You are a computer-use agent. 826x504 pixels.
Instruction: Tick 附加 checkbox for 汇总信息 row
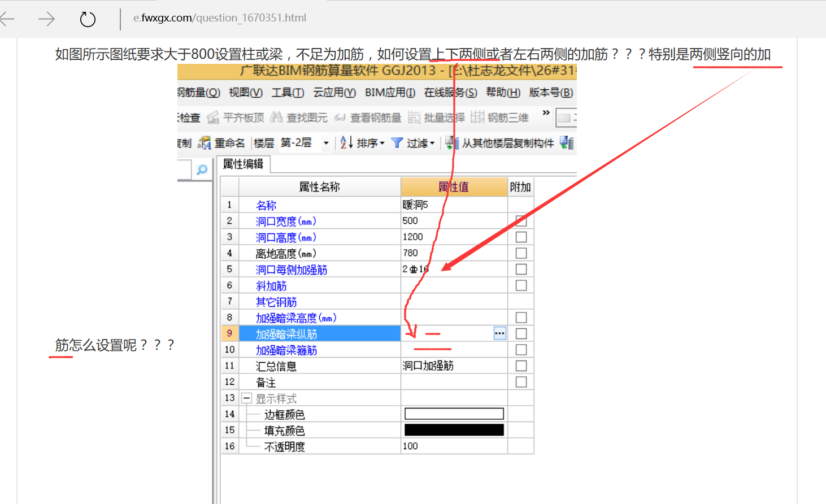(x=521, y=366)
